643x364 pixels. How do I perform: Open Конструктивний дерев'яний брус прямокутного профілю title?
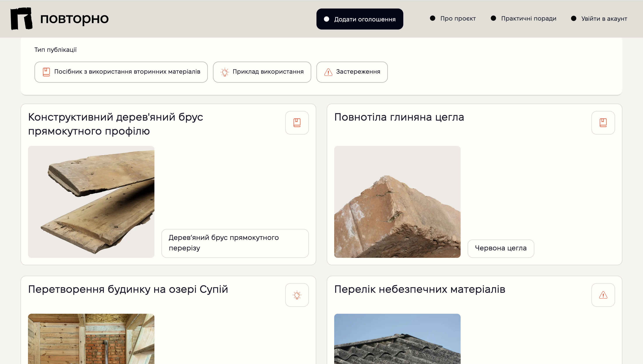pos(115,124)
